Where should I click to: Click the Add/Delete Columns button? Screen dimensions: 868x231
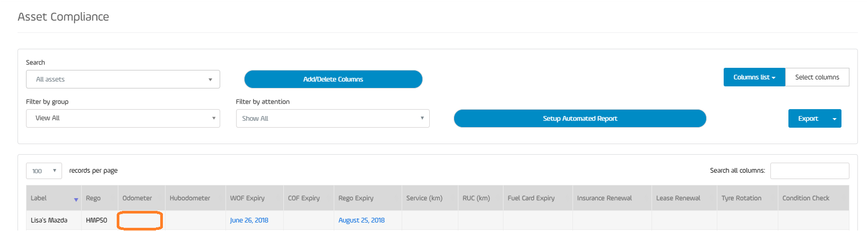(x=333, y=79)
